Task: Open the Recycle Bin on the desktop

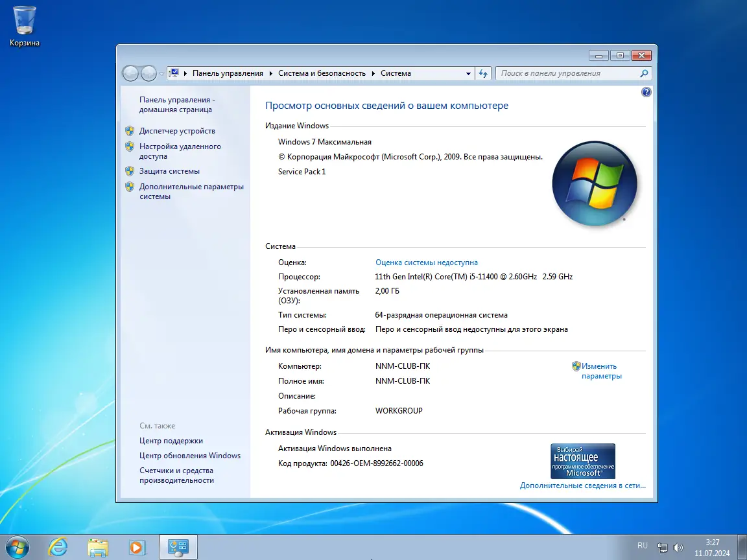Action: coord(24,21)
